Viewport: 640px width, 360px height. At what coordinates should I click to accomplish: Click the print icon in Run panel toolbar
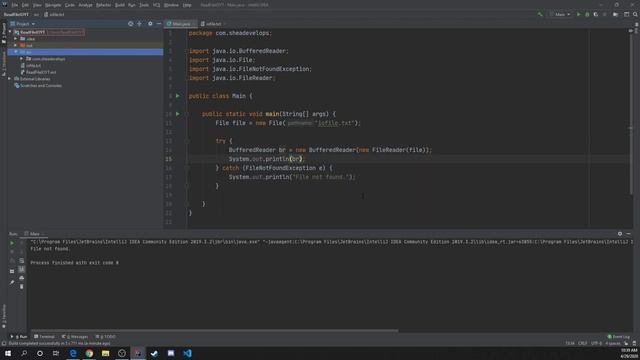tap(22, 278)
